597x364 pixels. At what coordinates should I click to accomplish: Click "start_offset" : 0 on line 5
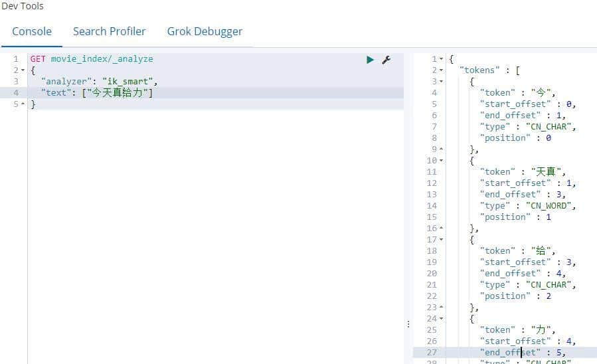(528, 104)
